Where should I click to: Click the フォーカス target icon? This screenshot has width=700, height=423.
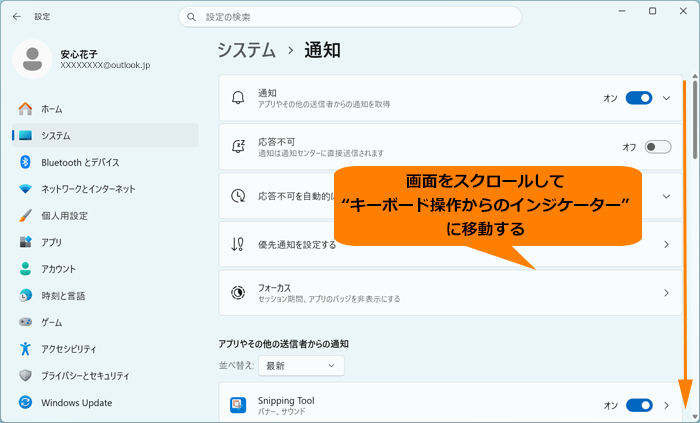pos(238,293)
